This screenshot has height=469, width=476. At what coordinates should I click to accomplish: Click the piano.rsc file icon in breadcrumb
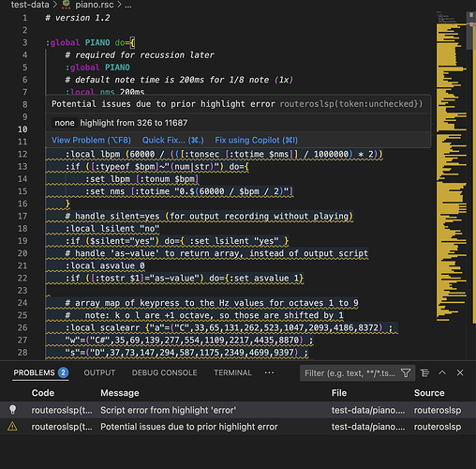66,5
